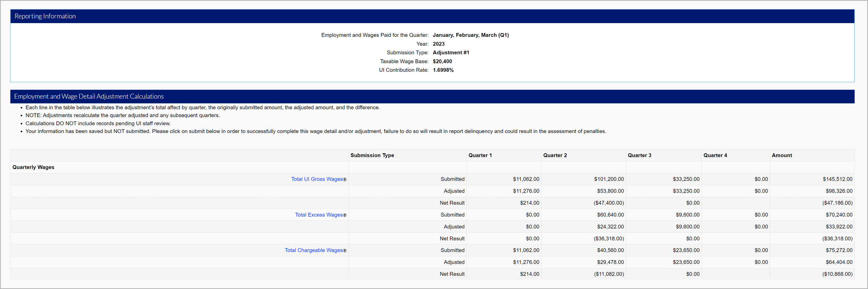Select the Quarter 3 column header

pos(639,155)
